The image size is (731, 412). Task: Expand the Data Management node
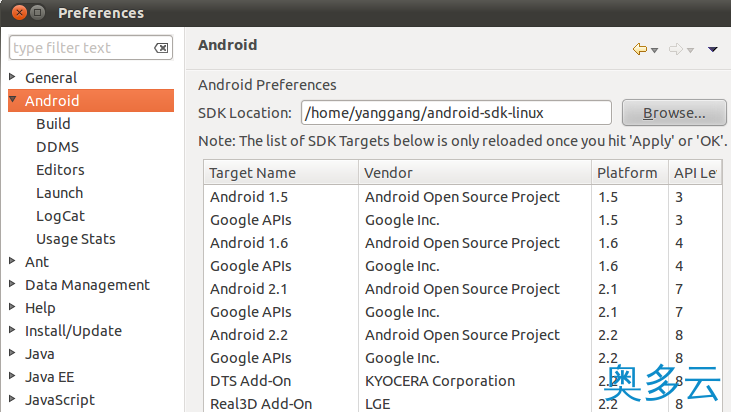click(x=13, y=284)
